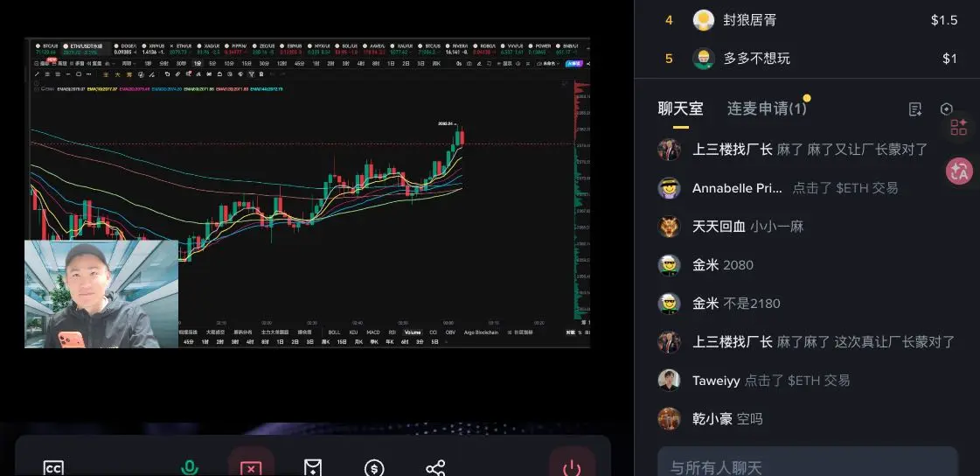Open the 显示 display options dropdown
Image resolution: width=980 pixels, height=476 pixels.
click(504, 64)
